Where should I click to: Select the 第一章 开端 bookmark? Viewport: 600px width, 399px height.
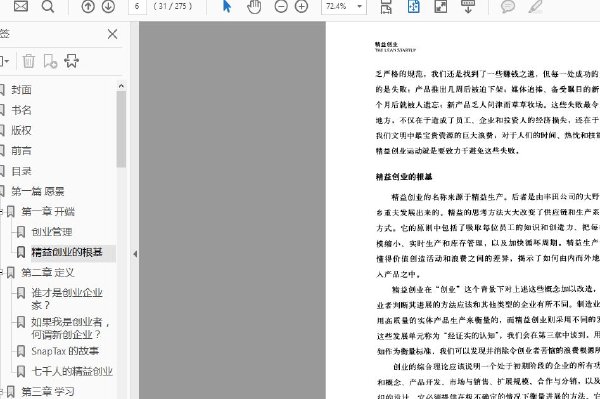coord(48,212)
